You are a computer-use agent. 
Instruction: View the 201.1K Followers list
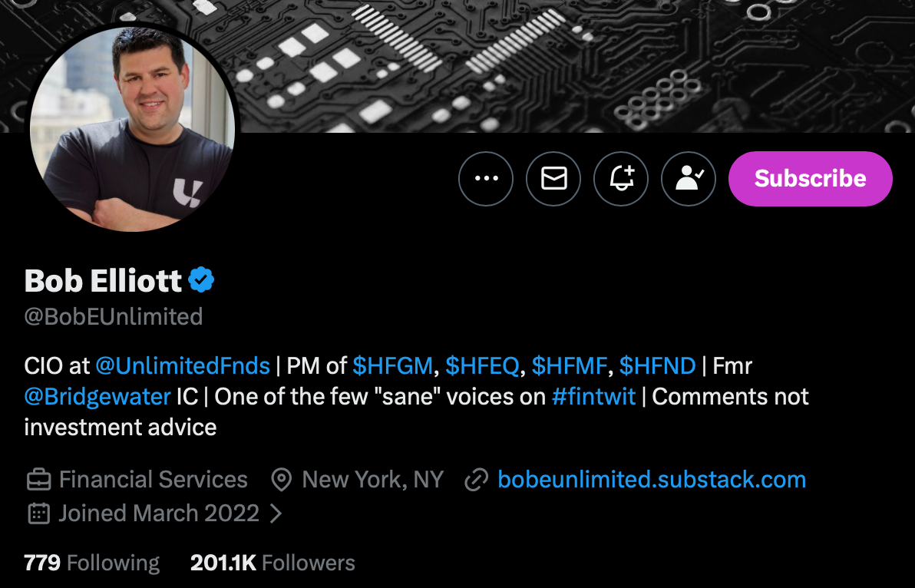pos(272,563)
